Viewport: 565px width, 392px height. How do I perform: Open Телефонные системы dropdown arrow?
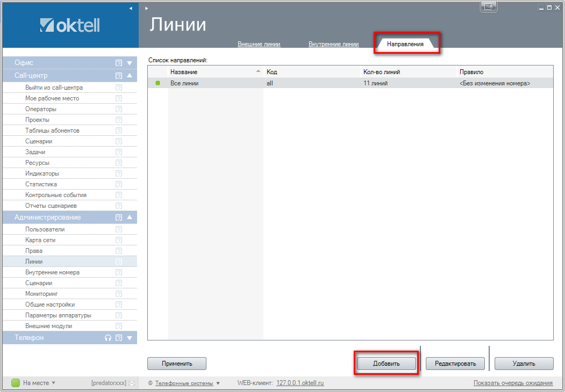coord(218,383)
